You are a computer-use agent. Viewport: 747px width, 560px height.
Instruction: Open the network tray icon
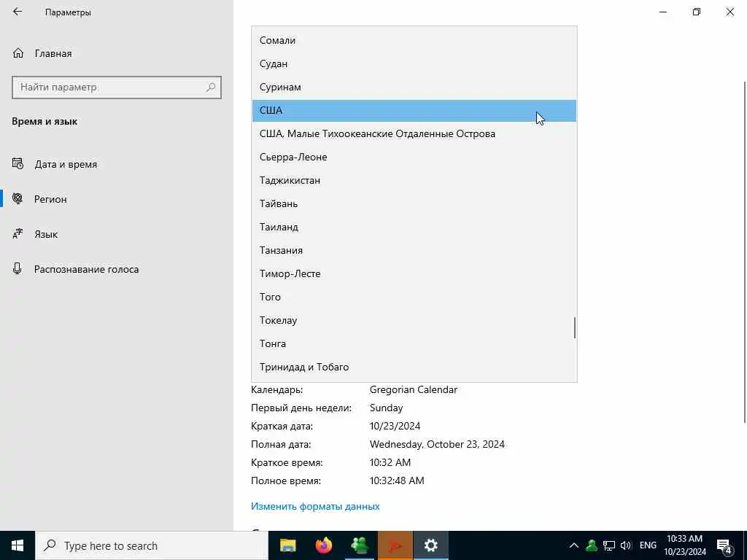click(609, 545)
